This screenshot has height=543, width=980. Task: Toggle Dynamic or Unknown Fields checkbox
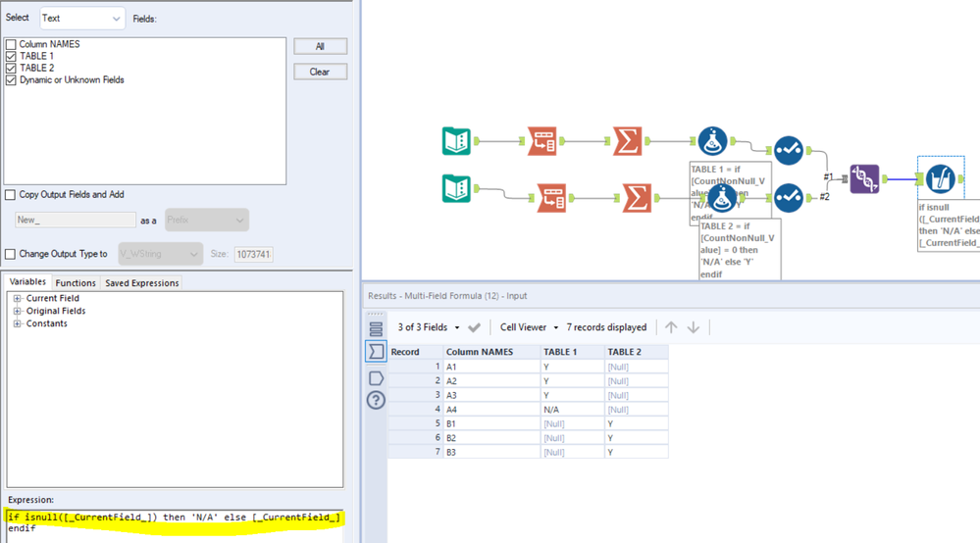tap(11, 80)
